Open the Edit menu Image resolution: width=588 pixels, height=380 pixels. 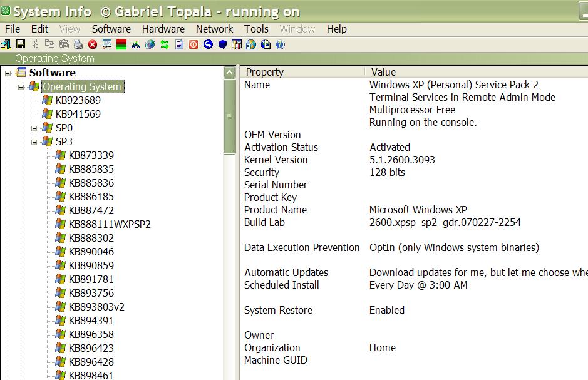[39, 29]
